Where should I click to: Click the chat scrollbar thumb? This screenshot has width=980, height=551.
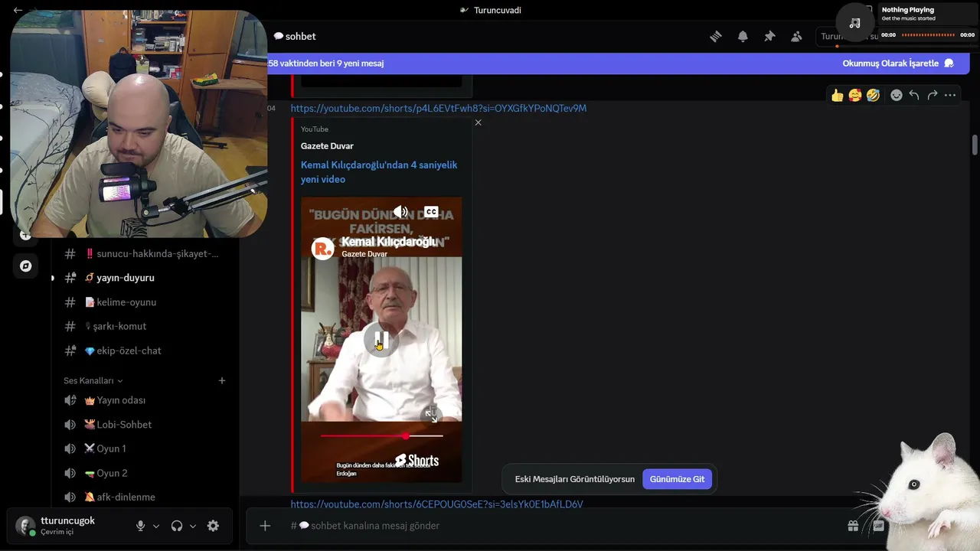(975, 145)
